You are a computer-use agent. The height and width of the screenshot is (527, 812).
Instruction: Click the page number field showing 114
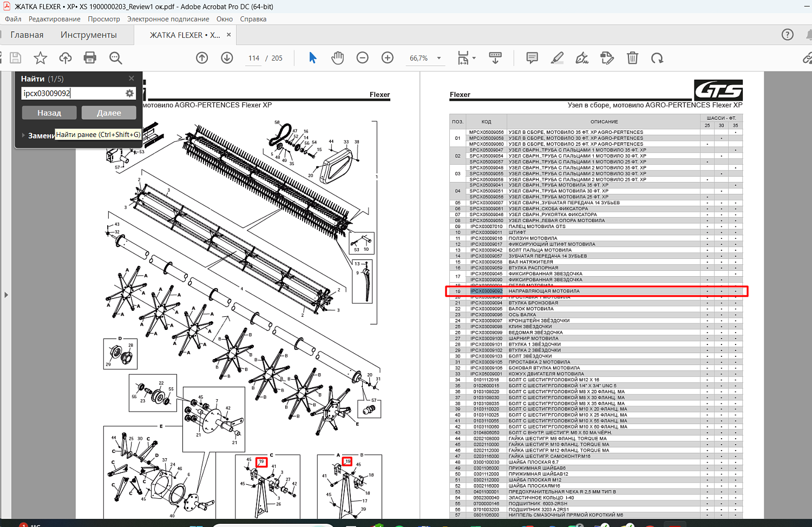254,58
